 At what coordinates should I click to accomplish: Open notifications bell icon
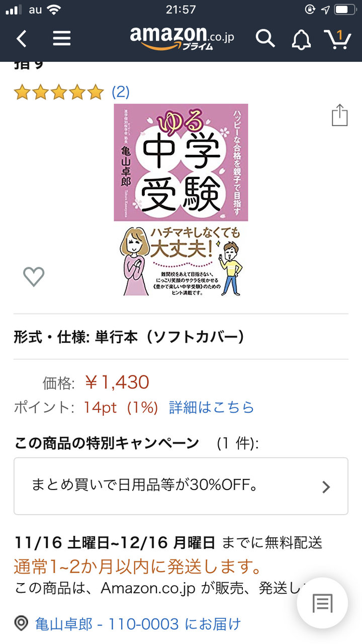[x=301, y=39]
